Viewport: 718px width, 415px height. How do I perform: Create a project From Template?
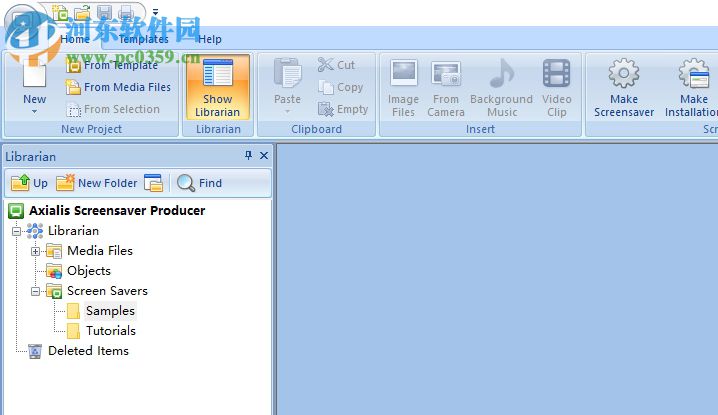point(112,66)
